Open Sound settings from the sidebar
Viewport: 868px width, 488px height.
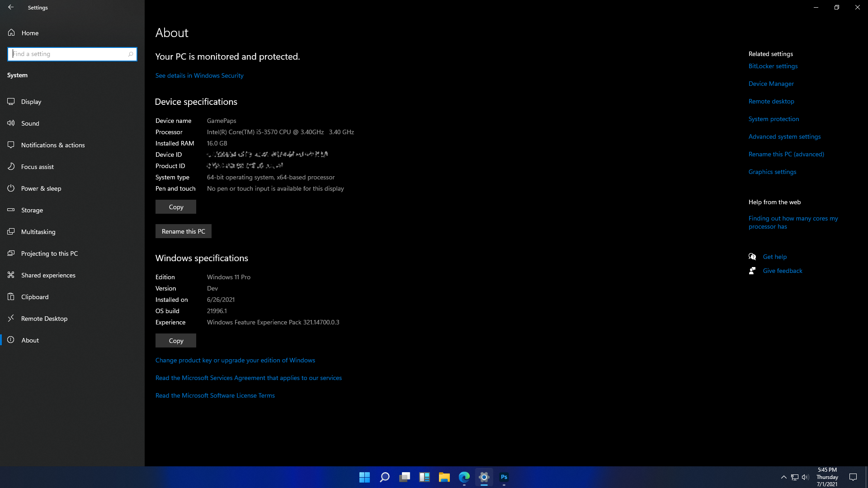point(30,123)
